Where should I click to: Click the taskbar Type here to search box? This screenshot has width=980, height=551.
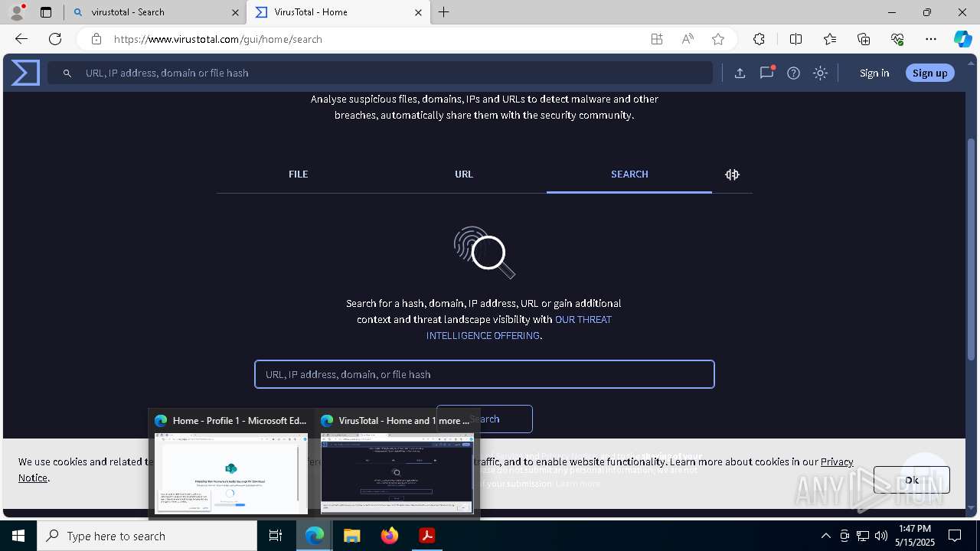[x=147, y=536]
